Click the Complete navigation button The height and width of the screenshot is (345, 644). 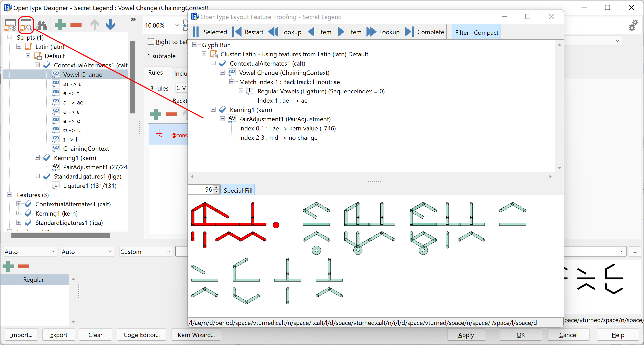(x=426, y=32)
